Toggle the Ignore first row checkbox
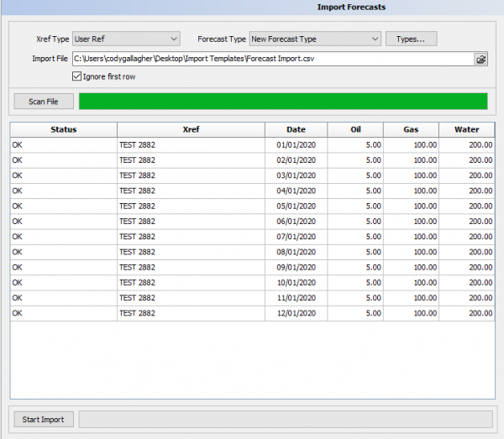Image resolution: width=504 pixels, height=439 pixels. [x=76, y=76]
